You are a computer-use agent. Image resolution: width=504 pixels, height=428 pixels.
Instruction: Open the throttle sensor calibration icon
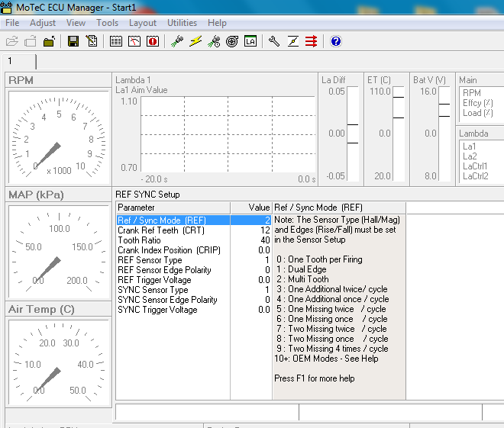(x=292, y=41)
